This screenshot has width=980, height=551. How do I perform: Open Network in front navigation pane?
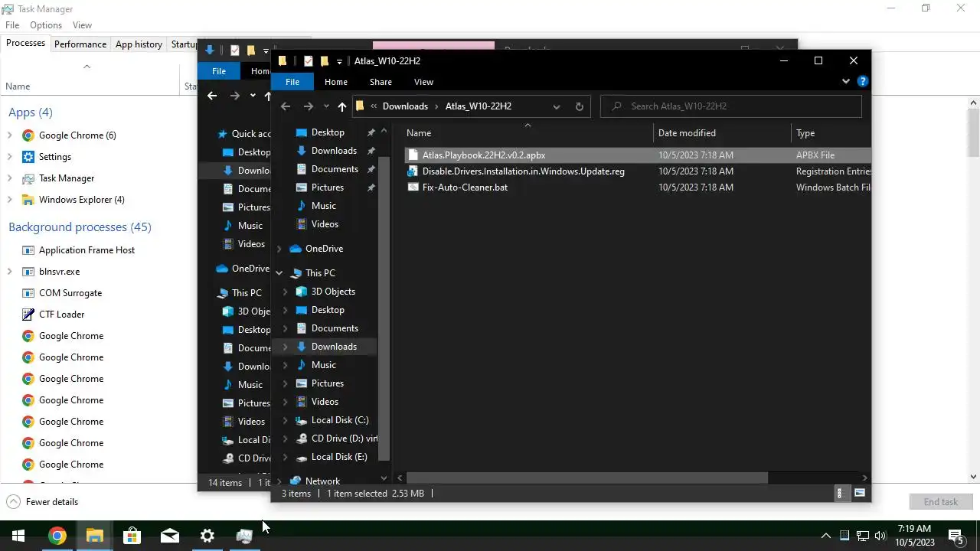tap(322, 481)
